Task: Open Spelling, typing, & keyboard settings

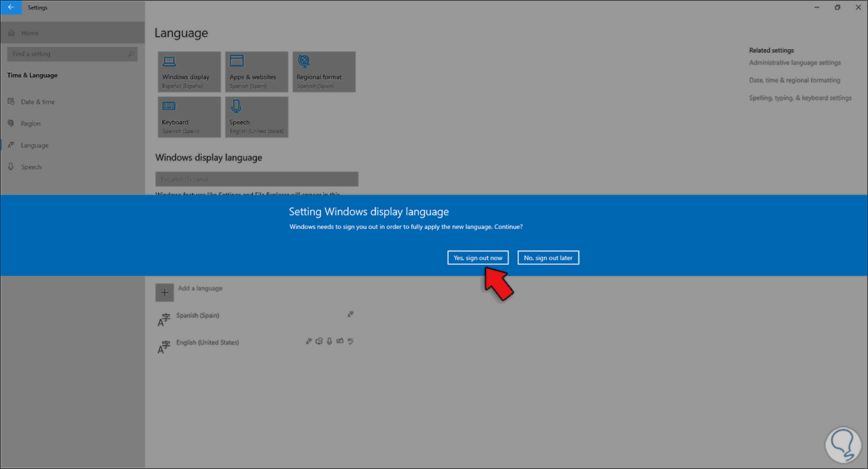Action: [800, 97]
